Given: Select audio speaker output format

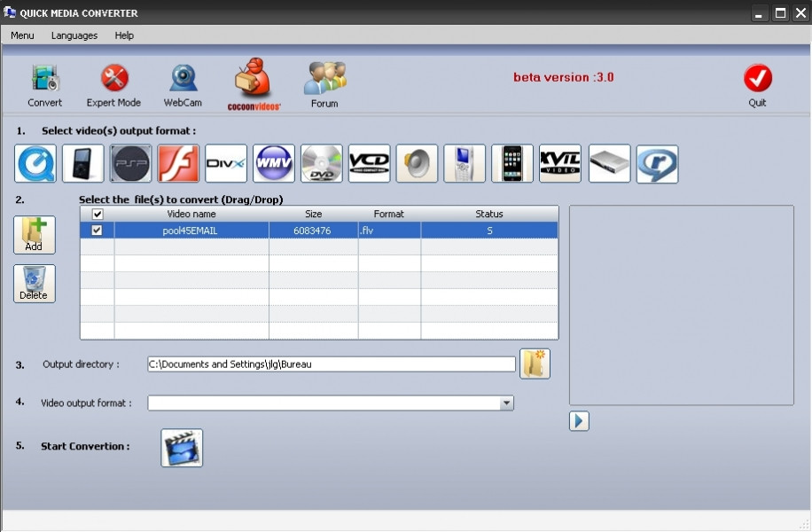Looking at the screenshot, I should tap(417, 164).
